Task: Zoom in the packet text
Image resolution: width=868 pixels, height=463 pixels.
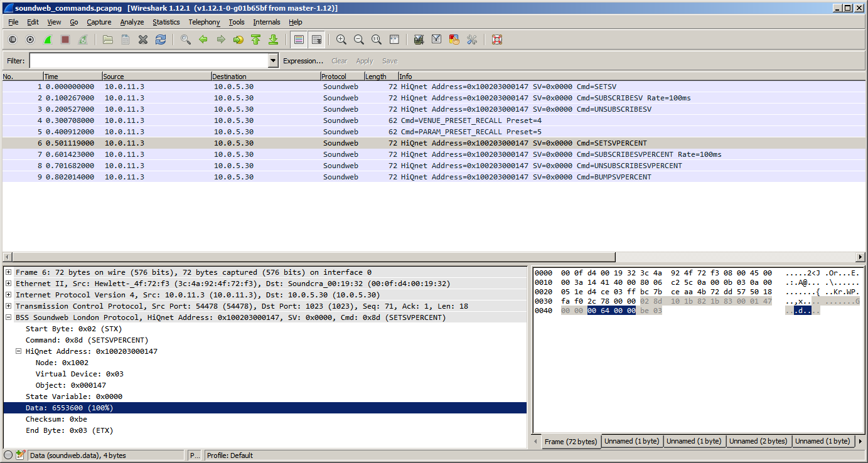Action: click(x=341, y=40)
